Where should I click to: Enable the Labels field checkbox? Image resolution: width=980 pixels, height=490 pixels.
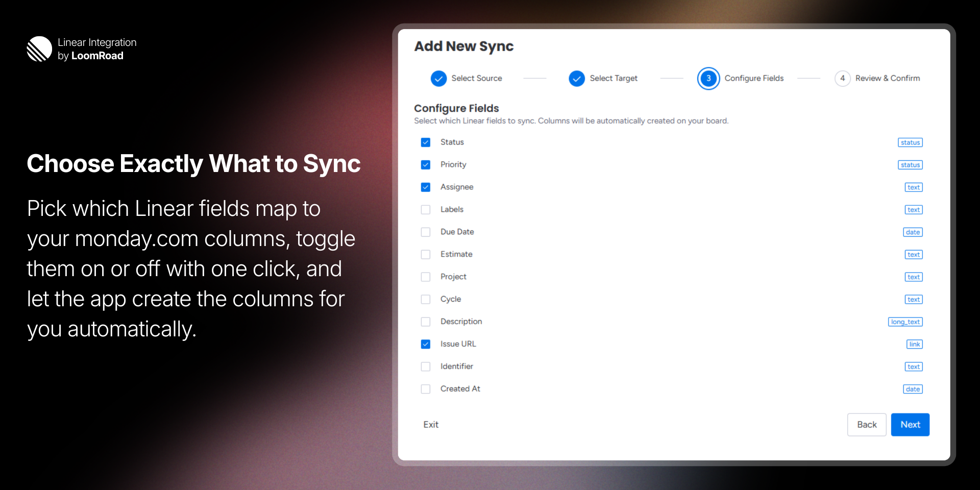point(426,210)
